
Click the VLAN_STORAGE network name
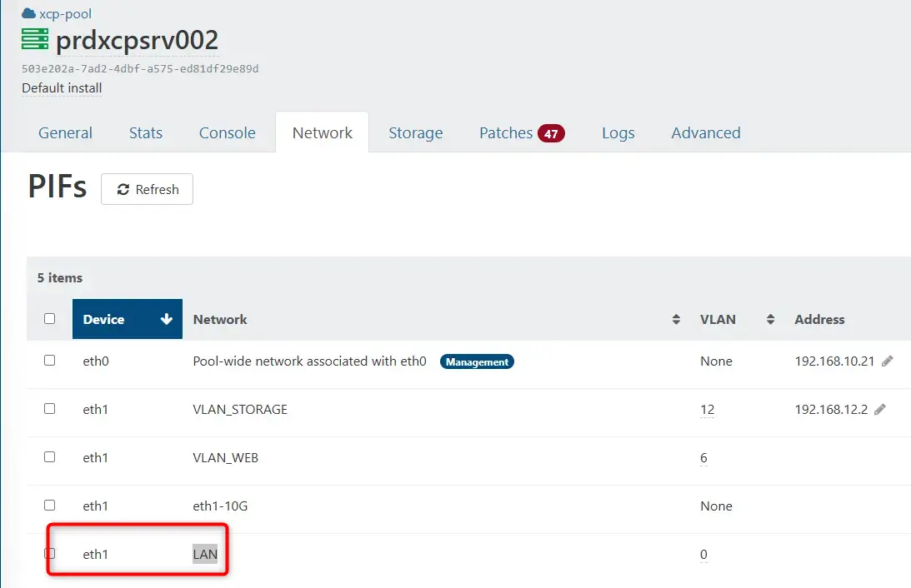(240, 409)
